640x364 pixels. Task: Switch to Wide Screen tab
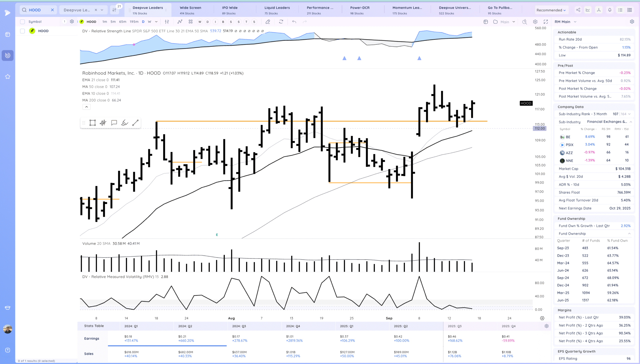[x=192, y=10]
